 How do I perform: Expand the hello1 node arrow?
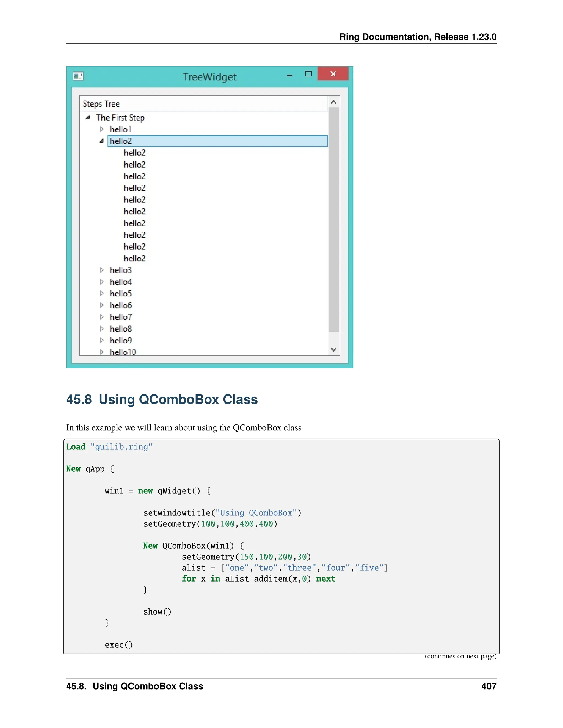(x=102, y=129)
